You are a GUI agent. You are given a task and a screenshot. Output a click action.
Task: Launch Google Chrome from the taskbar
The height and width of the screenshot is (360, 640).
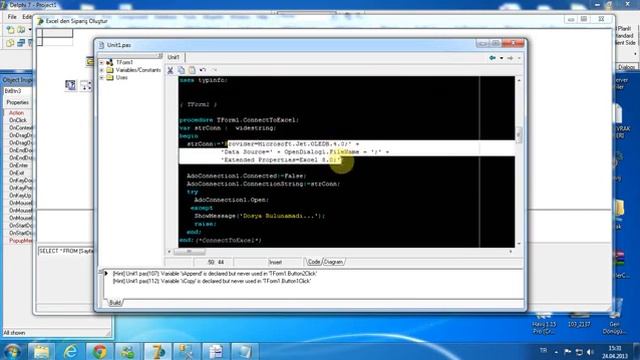tap(99, 351)
